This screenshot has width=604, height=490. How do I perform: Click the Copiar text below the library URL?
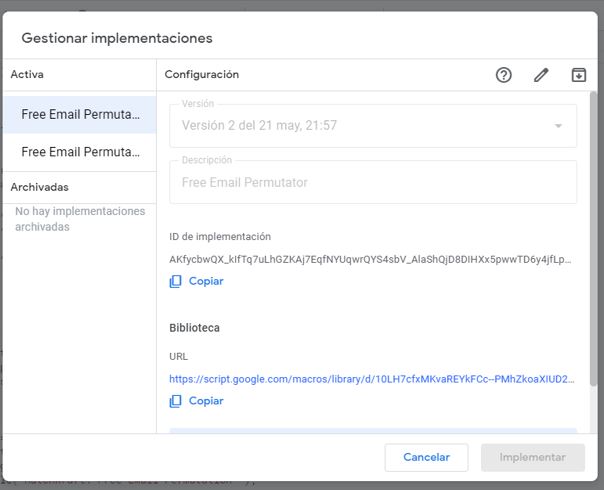pyautogui.click(x=206, y=401)
